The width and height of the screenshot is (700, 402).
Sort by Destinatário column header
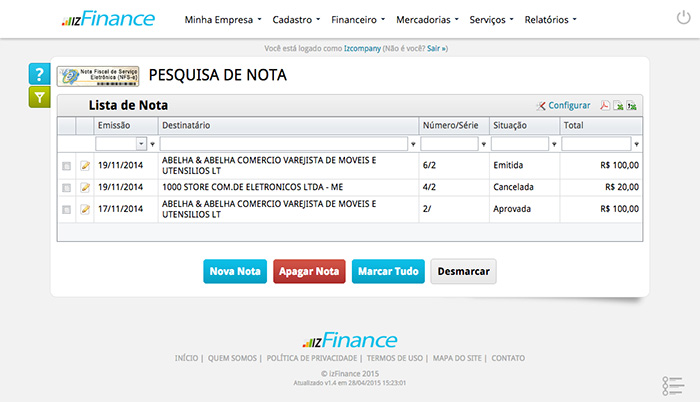click(x=288, y=126)
